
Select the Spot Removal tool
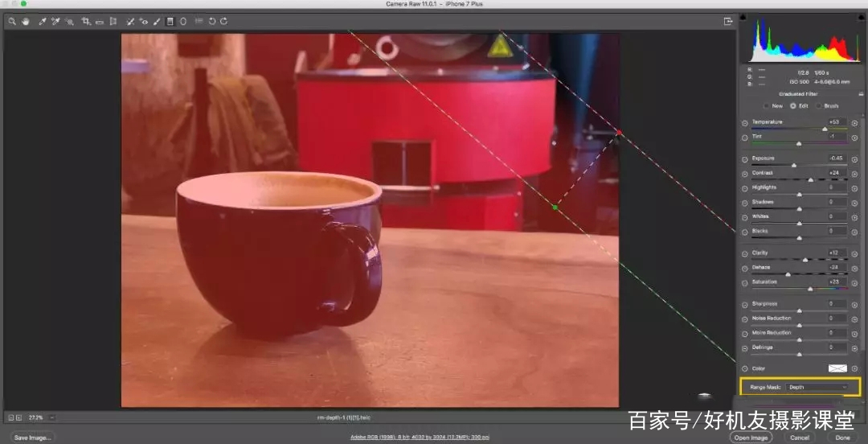coord(131,22)
